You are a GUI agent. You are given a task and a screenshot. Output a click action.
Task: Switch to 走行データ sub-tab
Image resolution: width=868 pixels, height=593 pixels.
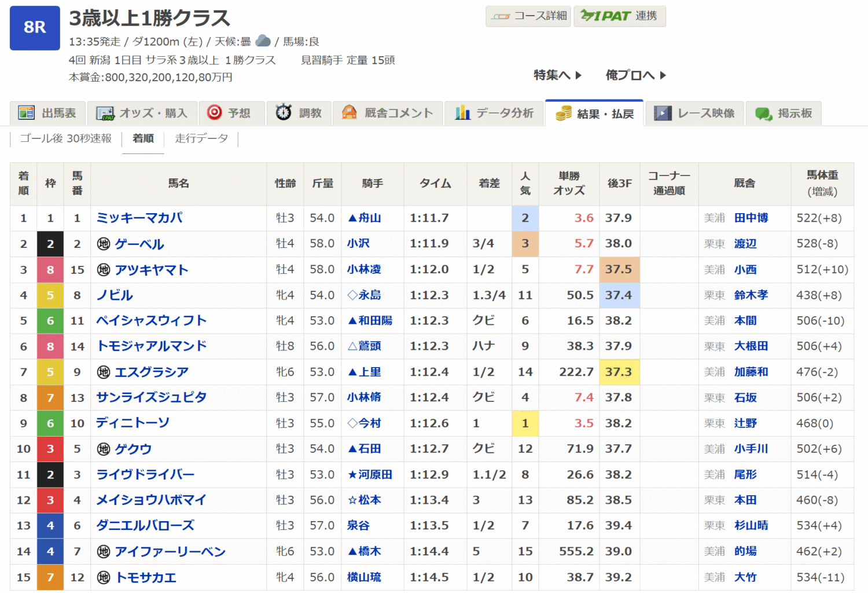pyautogui.click(x=201, y=138)
